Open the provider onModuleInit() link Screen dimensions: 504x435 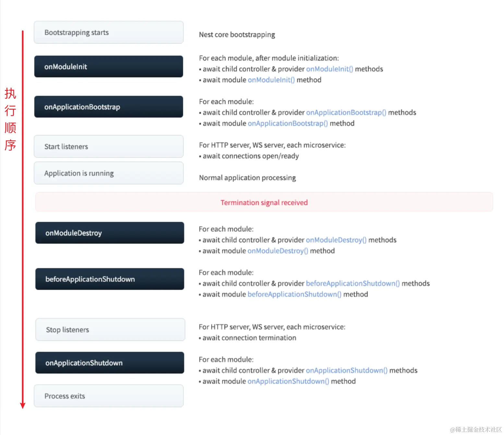point(330,69)
